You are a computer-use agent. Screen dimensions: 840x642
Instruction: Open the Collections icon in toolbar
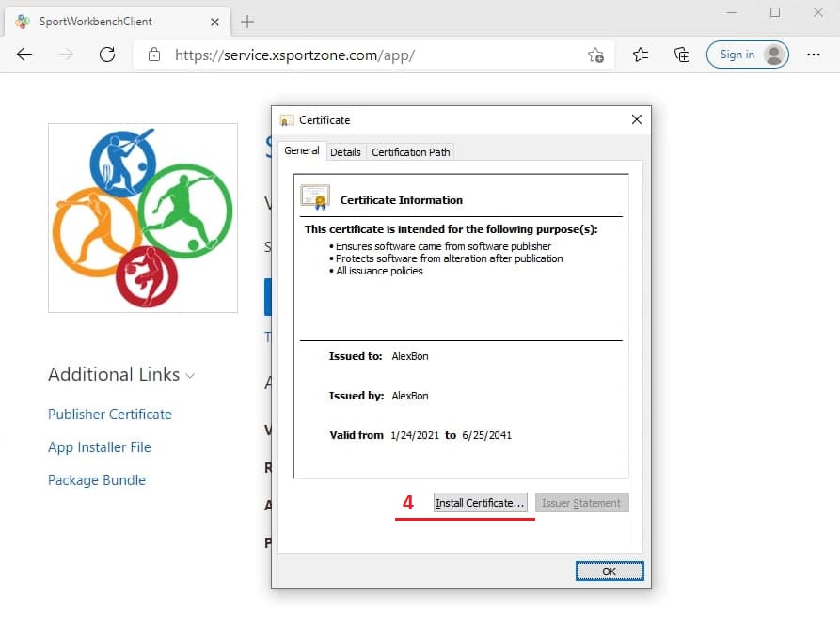pyautogui.click(x=682, y=55)
